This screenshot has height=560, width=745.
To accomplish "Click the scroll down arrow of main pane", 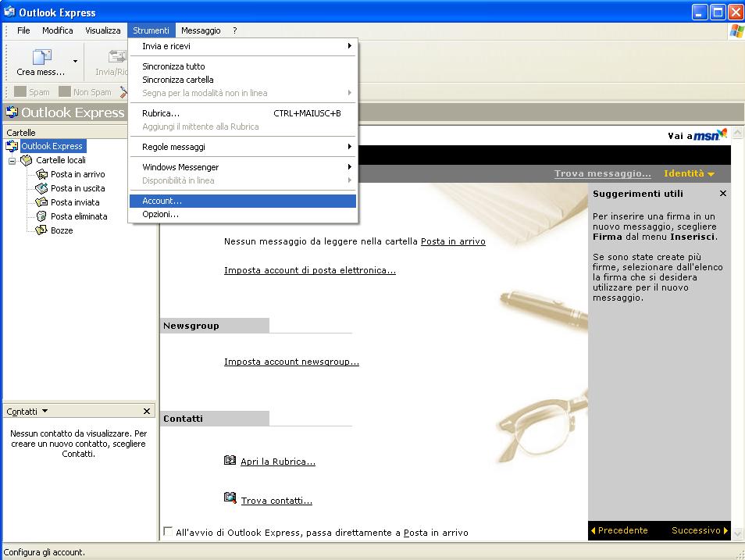I will pos(738,534).
